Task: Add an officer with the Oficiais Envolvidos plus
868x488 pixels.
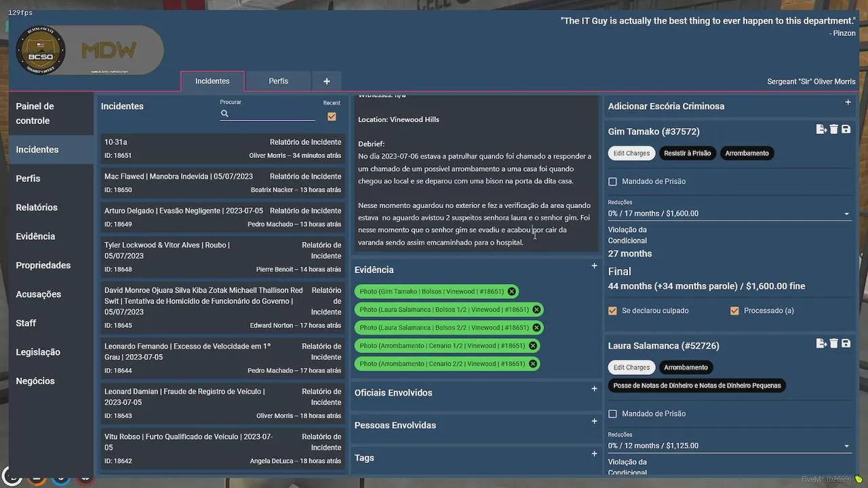Action: tap(594, 388)
